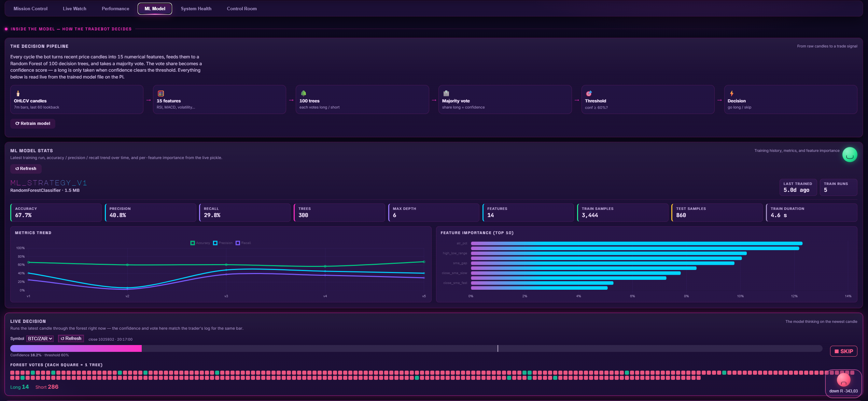
Task: Toggle the Precision legend entry in Metrics Trend
Action: [x=223, y=243]
